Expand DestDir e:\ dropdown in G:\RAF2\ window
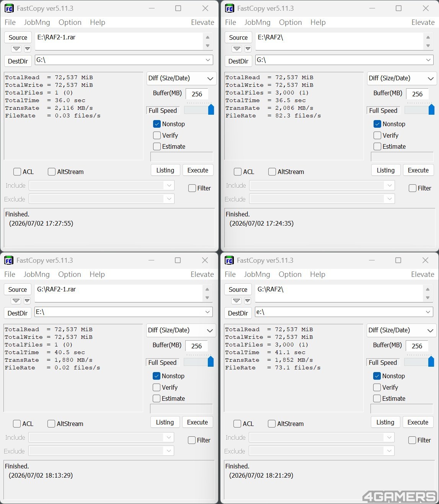 coord(428,312)
